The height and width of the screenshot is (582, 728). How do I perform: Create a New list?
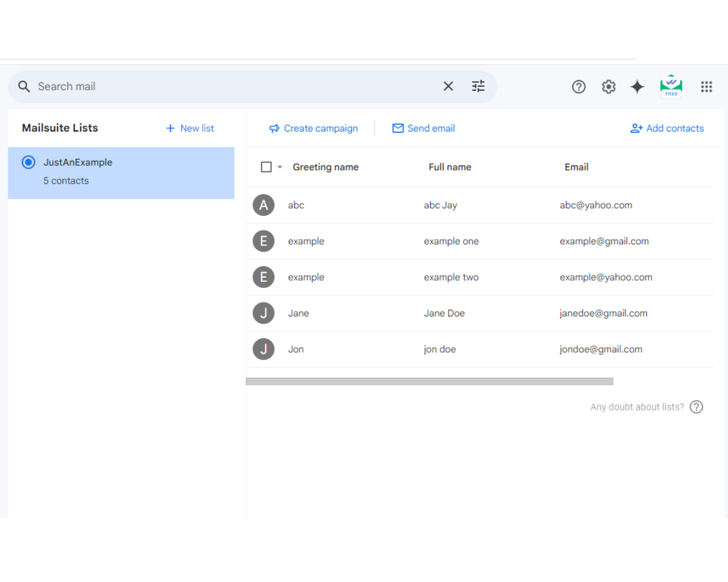point(190,129)
